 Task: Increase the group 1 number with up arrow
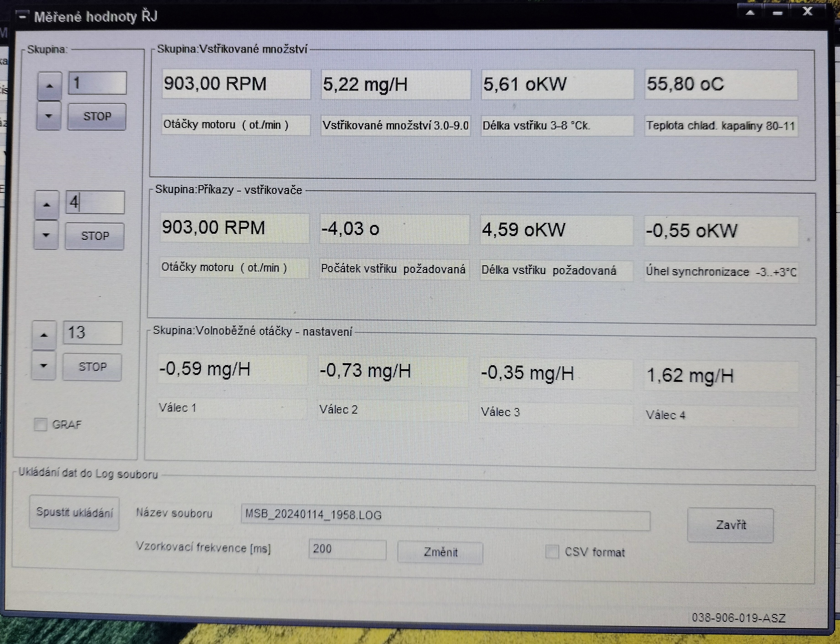click(x=49, y=86)
